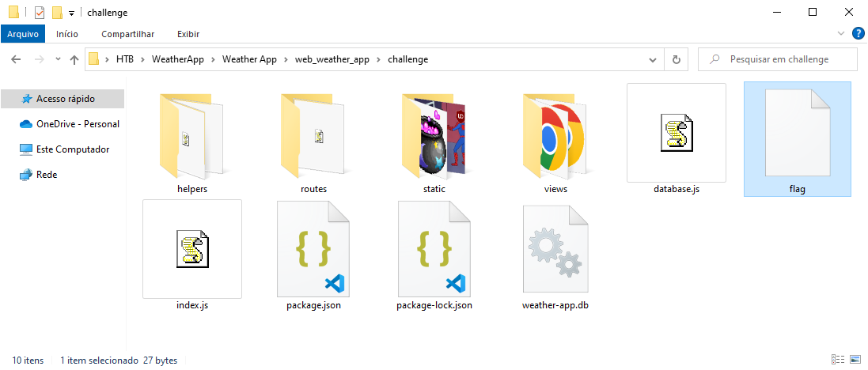The height and width of the screenshot is (370, 868).
Task: Navigate to Weather App breadcrumb segment
Action: point(249,59)
